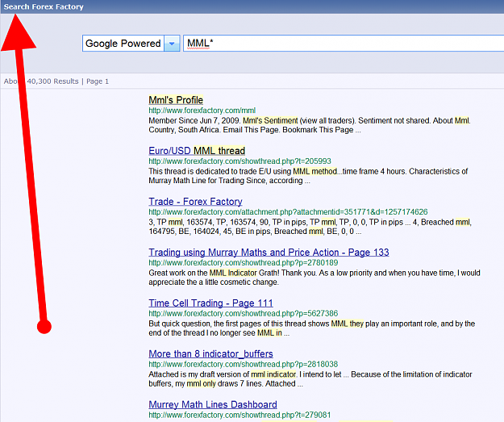Screen dimensions: 504x422
Task: Open Trading using Murray Maths Page 133
Action: click(x=269, y=253)
